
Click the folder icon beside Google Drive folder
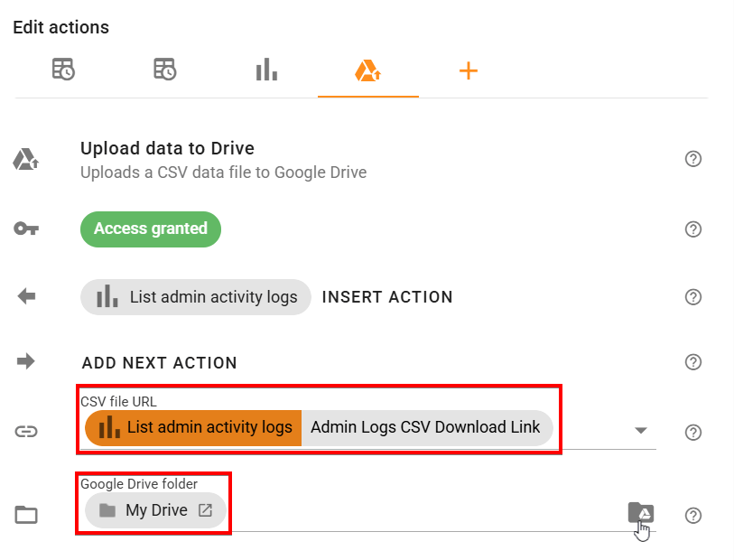[x=26, y=515]
